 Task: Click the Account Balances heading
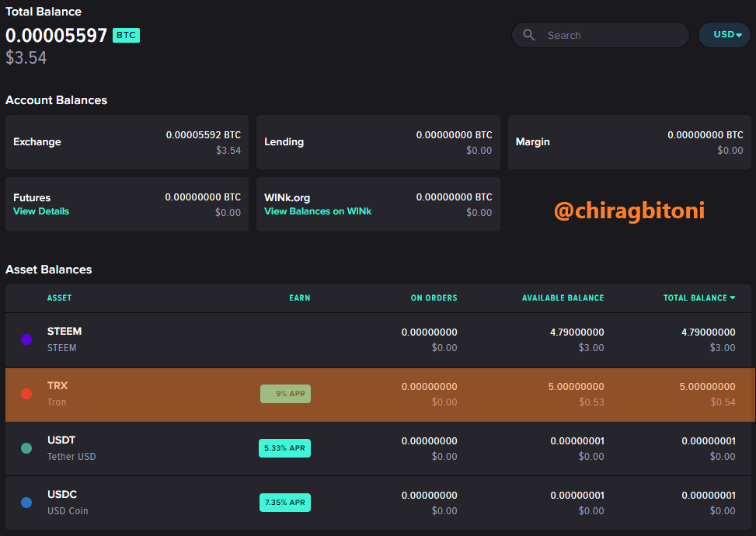pyautogui.click(x=57, y=100)
